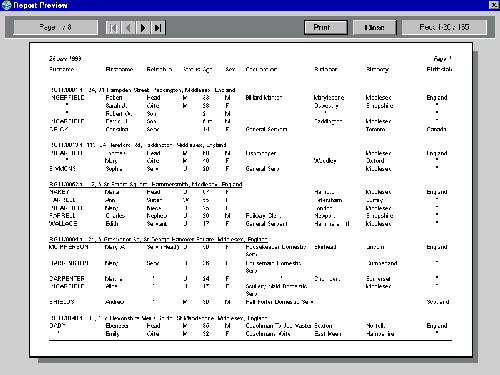Click the Scotland birthplace entry
This screenshot has width=500, height=375.
438,302
